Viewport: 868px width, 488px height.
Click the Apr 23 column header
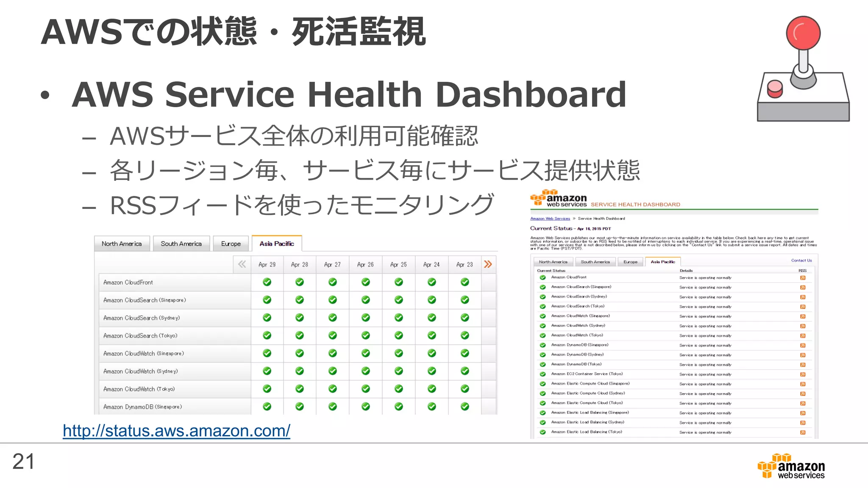click(465, 264)
